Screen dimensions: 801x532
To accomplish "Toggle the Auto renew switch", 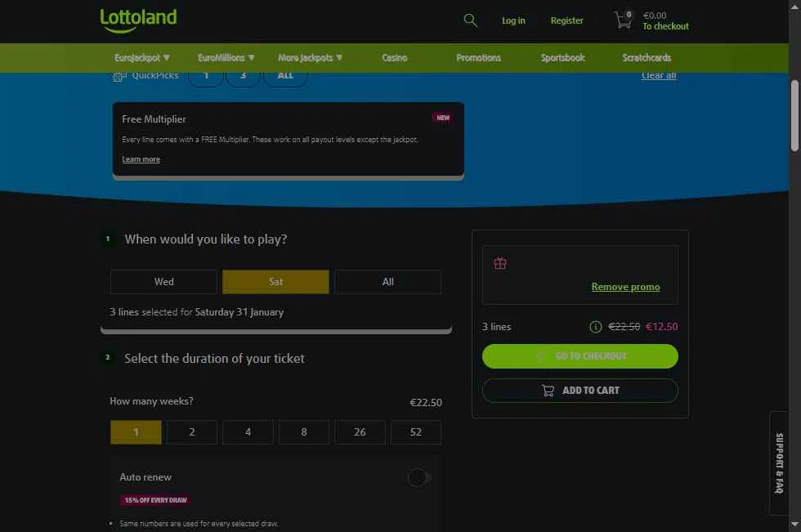I will point(419,477).
